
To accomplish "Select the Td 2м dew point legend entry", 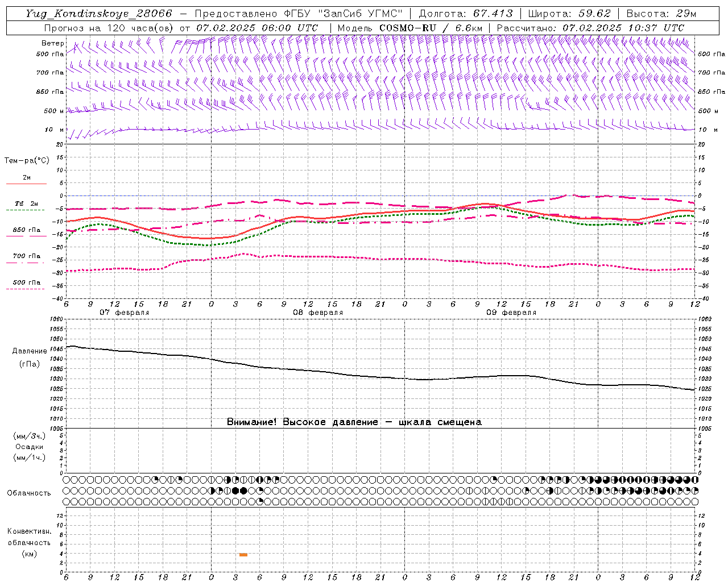I will pyautogui.click(x=27, y=203).
